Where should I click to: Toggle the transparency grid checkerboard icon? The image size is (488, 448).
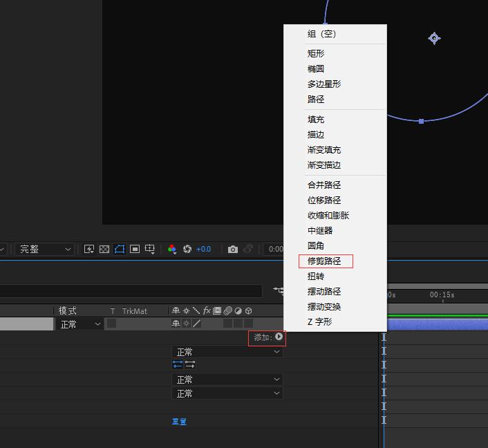tap(104, 249)
